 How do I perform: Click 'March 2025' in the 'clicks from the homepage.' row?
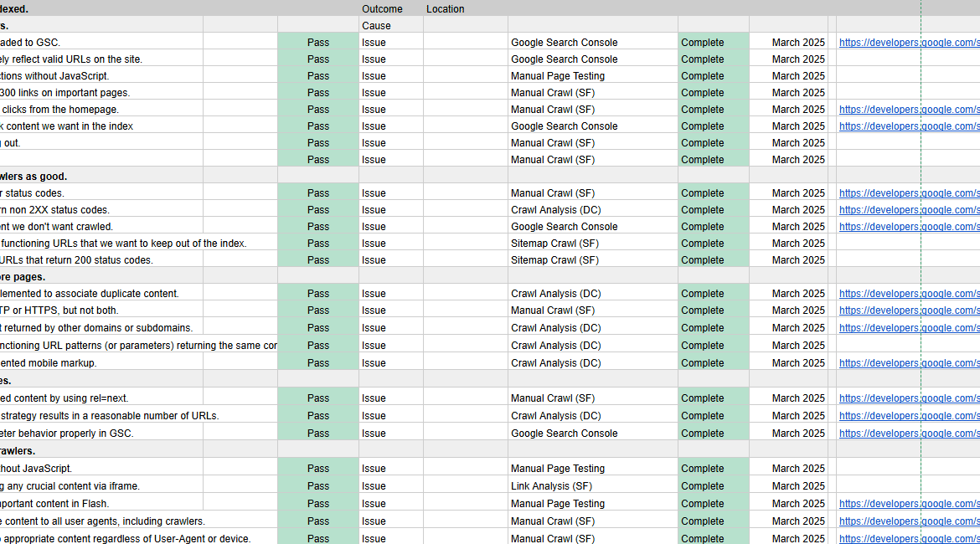click(x=789, y=110)
